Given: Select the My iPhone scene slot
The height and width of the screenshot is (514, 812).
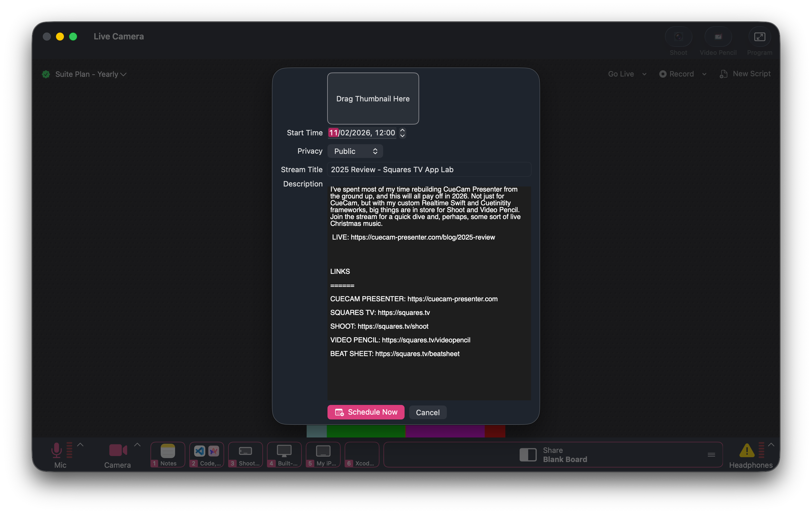Looking at the screenshot, I should pyautogui.click(x=323, y=454).
